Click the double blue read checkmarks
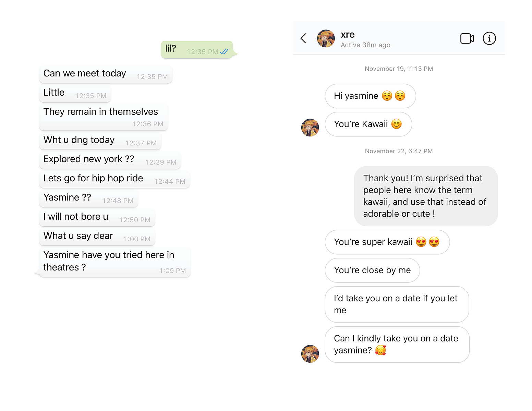 click(x=224, y=52)
